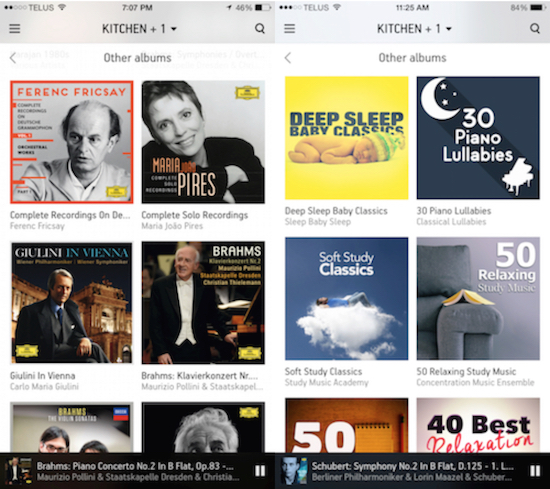Open Ferenc Fricsay album cover
This screenshot has width=550, height=489.
click(72, 142)
